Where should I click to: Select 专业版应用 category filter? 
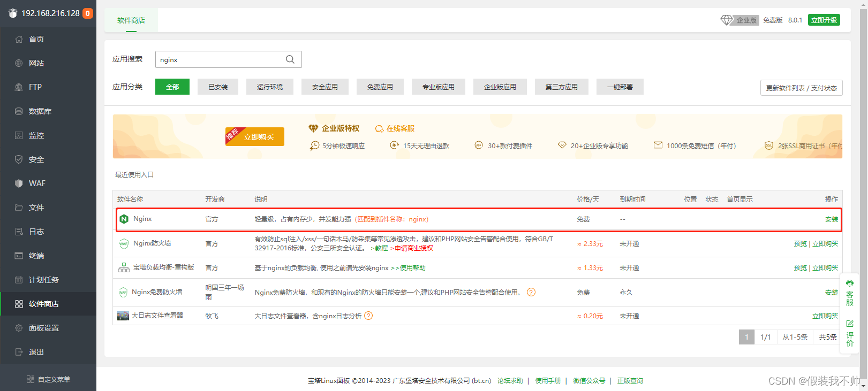[x=439, y=87]
